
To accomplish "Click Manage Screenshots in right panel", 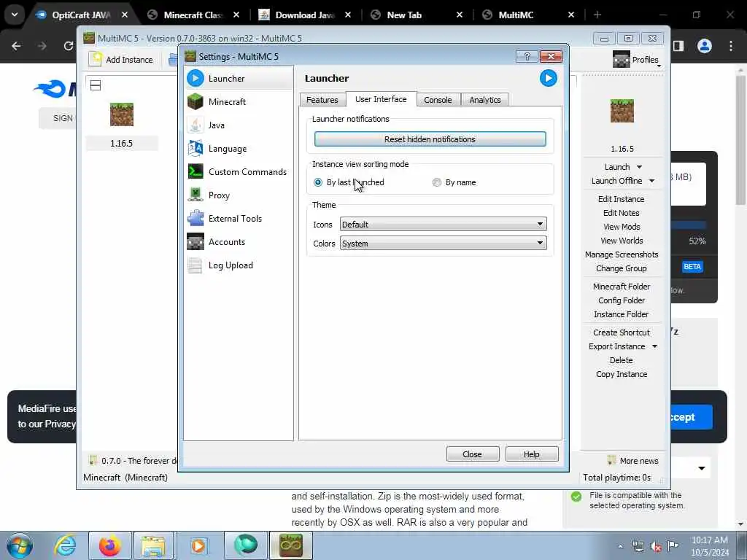I will tap(622, 254).
